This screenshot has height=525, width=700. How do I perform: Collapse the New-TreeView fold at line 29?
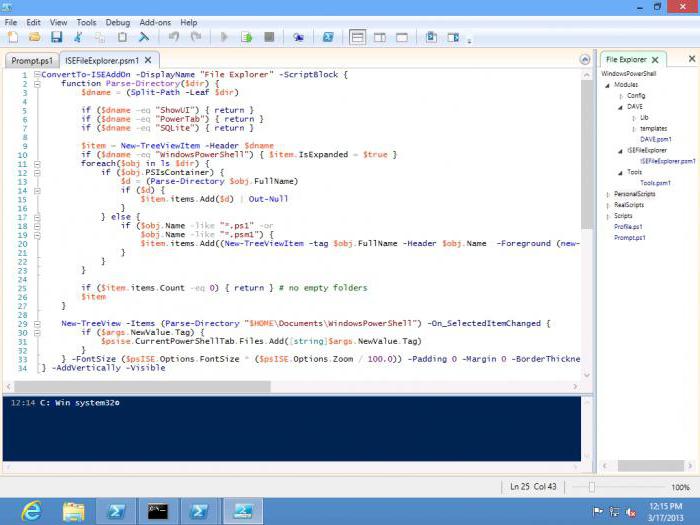tap(38, 324)
